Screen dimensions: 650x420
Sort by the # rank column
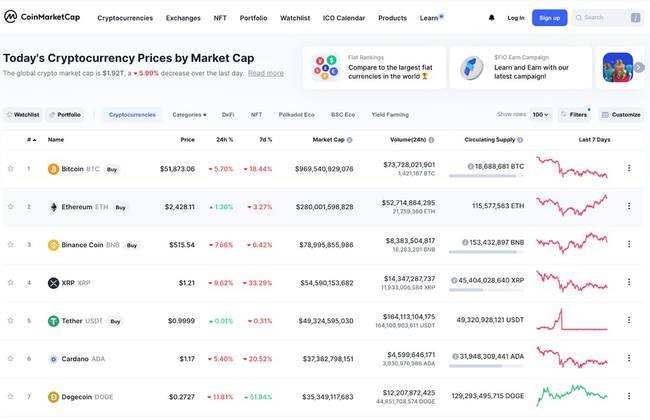pyautogui.click(x=32, y=140)
